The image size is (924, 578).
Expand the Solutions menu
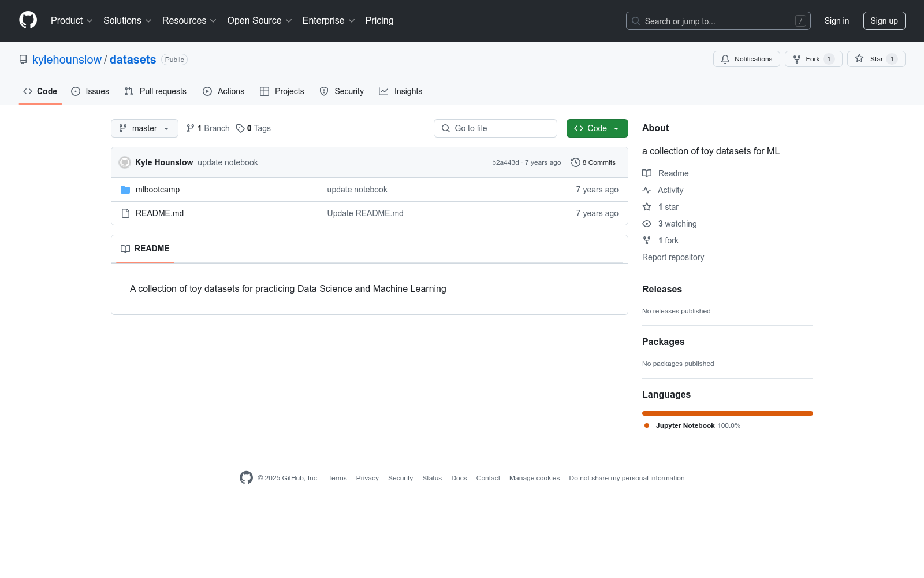pos(128,21)
